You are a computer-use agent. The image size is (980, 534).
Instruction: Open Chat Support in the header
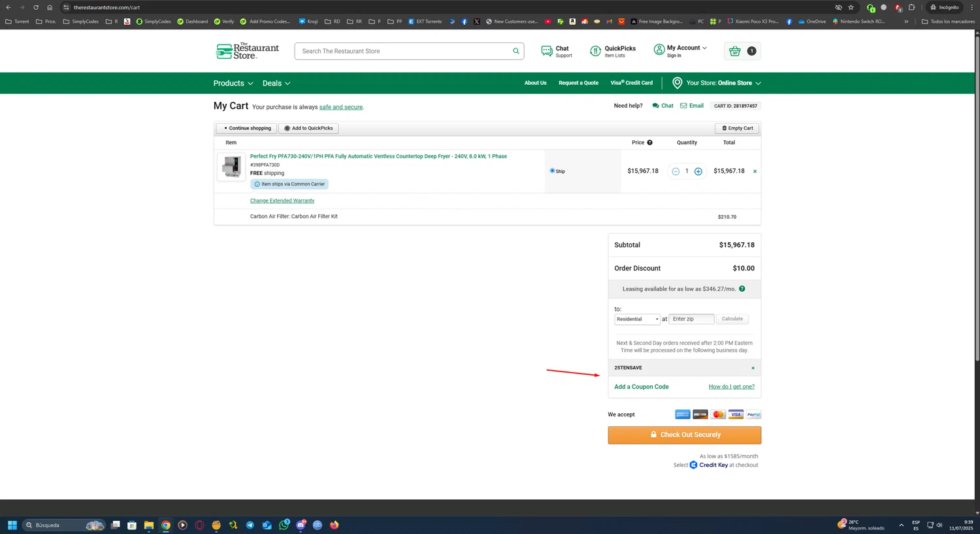click(x=557, y=51)
